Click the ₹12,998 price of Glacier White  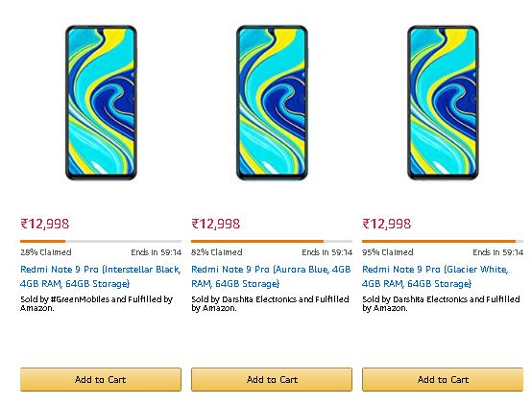pyautogui.click(x=387, y=224)
